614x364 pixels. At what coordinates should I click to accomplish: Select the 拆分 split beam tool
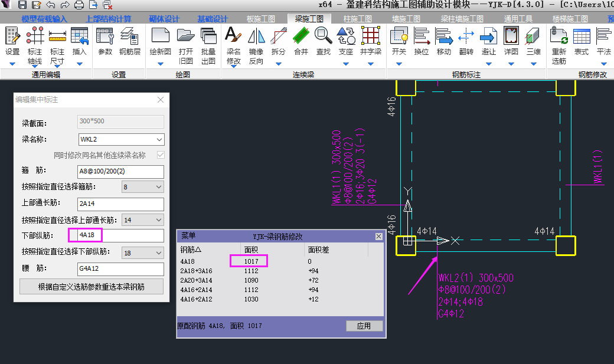pos(279,36)
